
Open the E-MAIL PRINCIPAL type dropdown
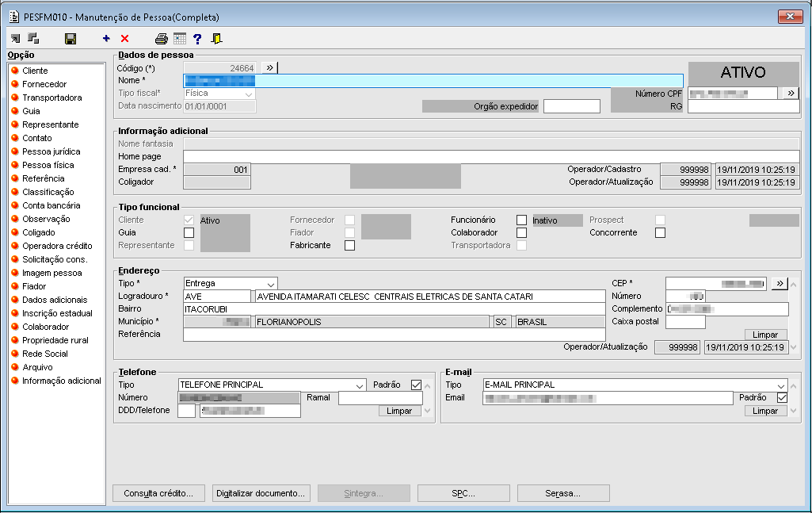[781, 385]
